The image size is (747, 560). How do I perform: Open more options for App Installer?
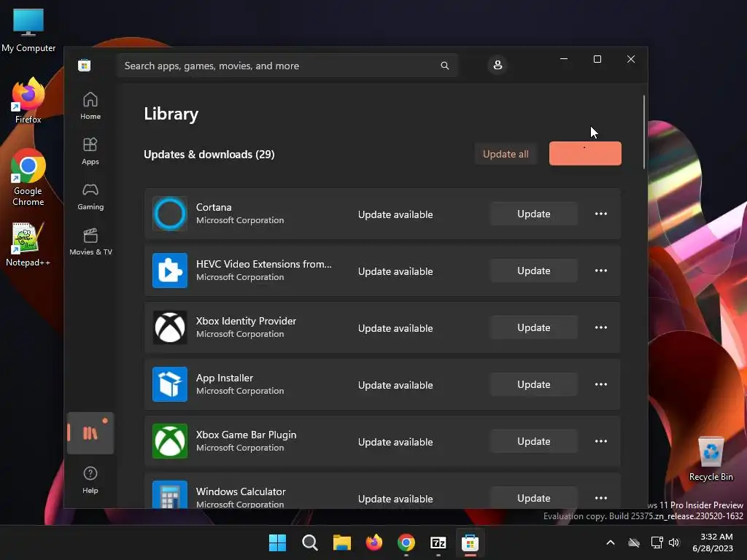[601, 384]
